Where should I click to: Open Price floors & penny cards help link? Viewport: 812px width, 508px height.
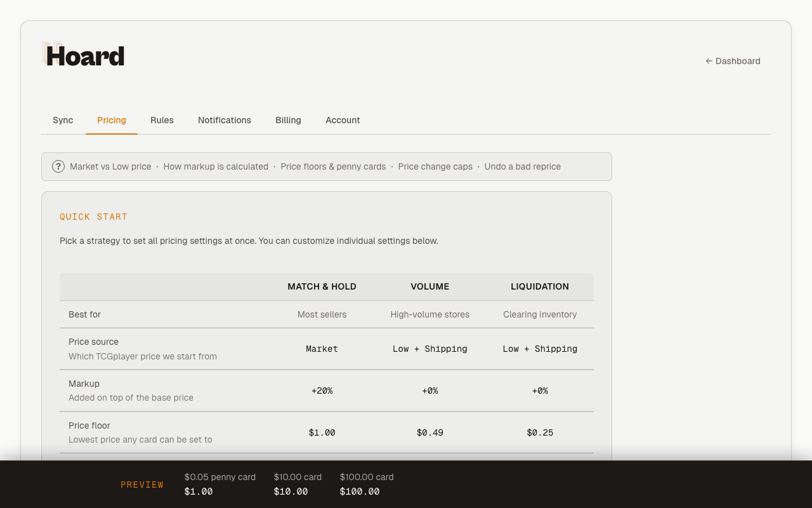coord(333,166)
